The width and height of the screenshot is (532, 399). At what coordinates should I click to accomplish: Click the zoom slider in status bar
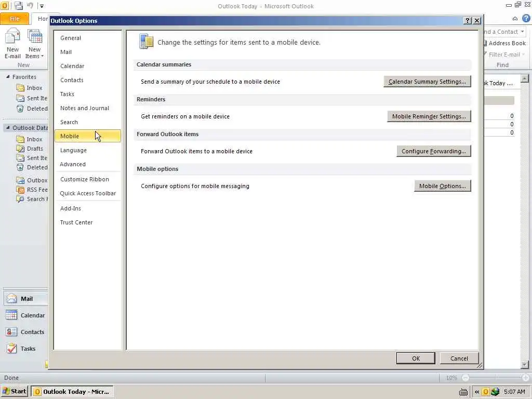pyautogui.click(x=495, y=378)
